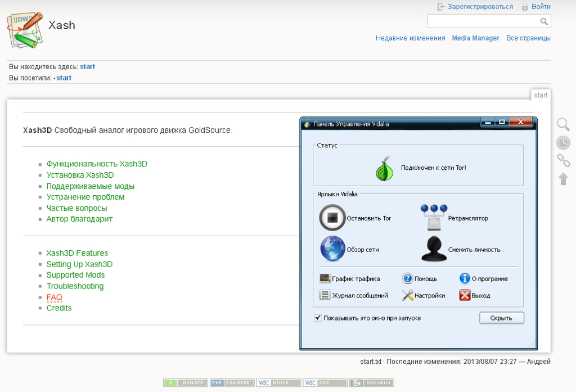Screen dimensions: 576x392
Task: Click the Stop Tor icon (Остановить Tor)
Action: point(332,218)
